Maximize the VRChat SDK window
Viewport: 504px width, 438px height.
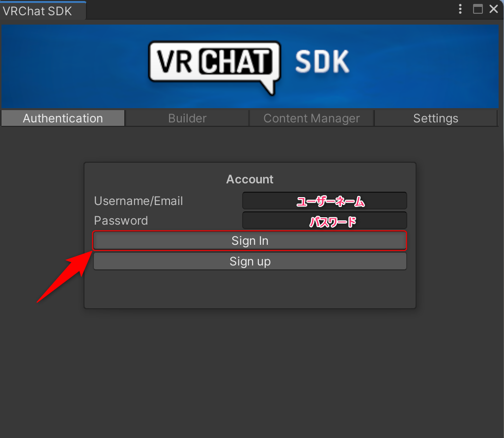477,9
